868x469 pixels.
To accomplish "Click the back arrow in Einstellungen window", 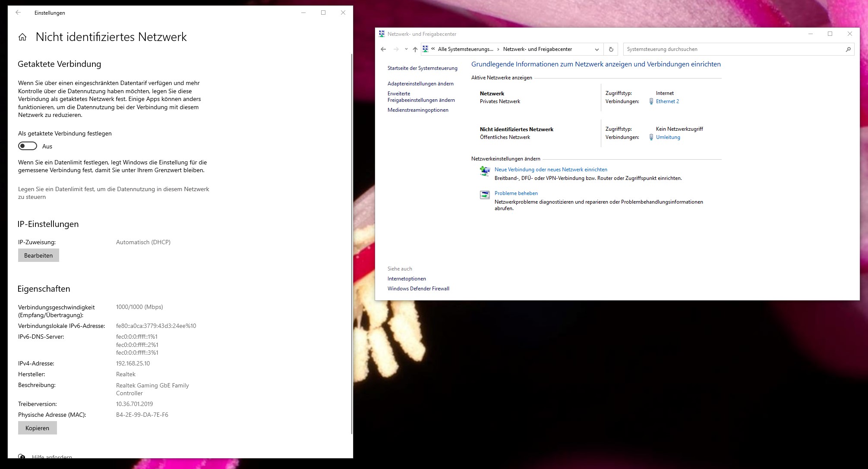I will (x=18, y=13).
